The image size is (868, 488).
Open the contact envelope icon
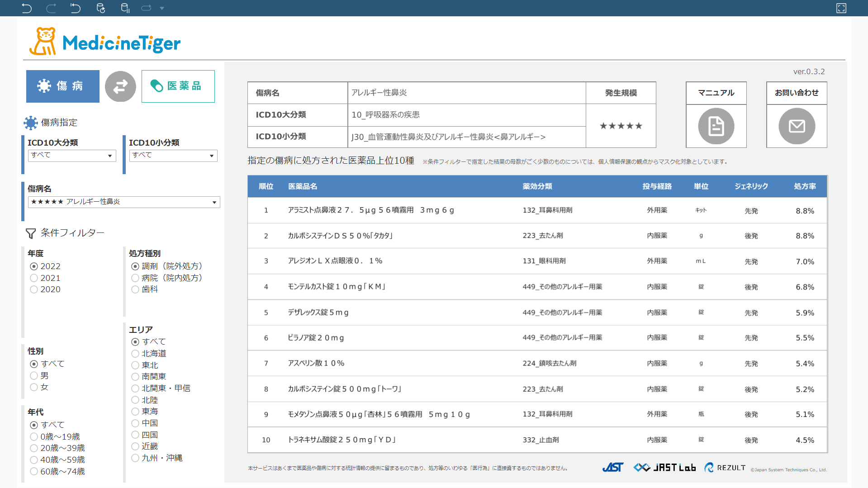tap(796, 126)
